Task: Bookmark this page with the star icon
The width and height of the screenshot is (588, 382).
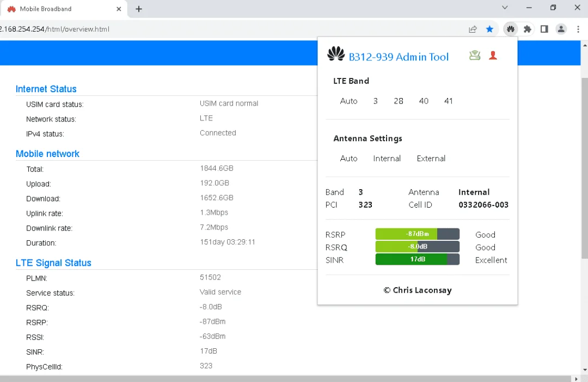Action: 489,29
